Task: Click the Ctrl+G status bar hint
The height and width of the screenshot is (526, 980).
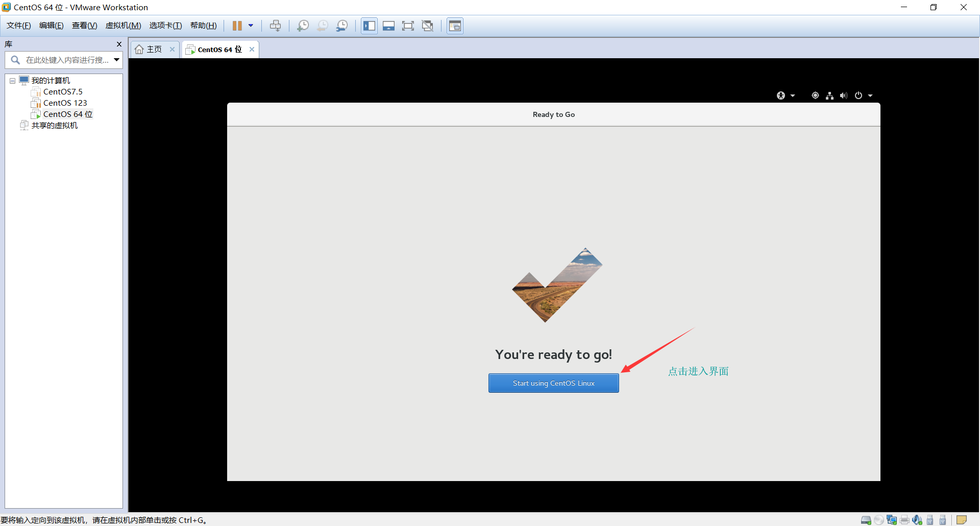Action: tap(104, 520)
